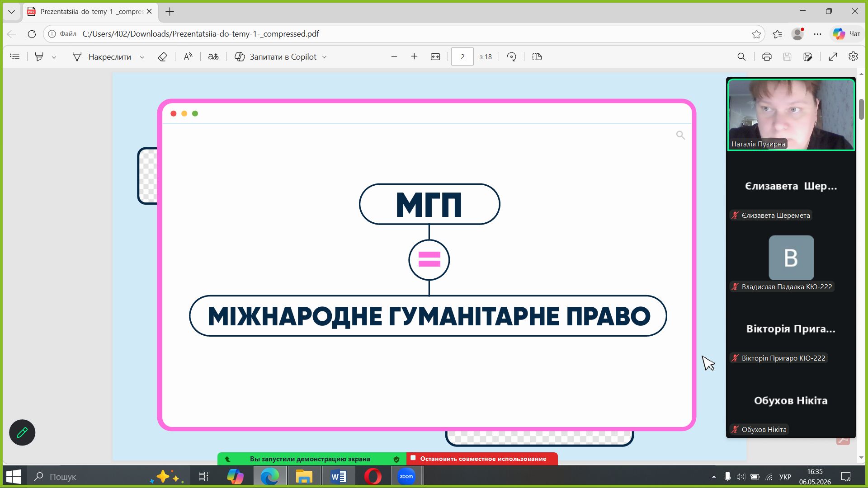Activate the Накреслити draw tool
Image resolution: width=868 pixels, height=488 pixels.
[x=102, y=57]
